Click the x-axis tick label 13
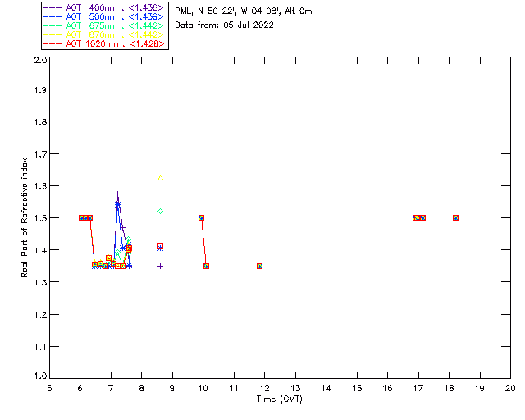The width and height of the screenshot is (525, 420). (x=295, y=388)
